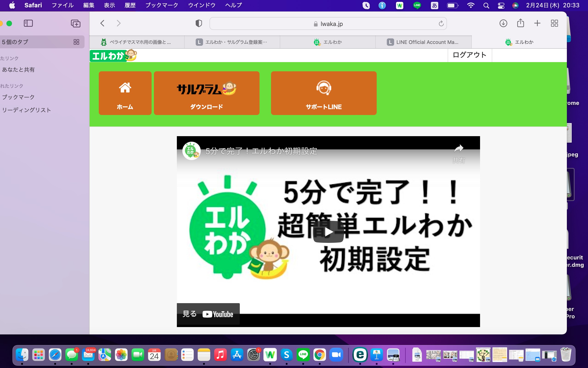This screenshot has width=588, height=368.
Task: Switch to エルわか・サルグラム登録案 tab
Action: tap(232, 42)
